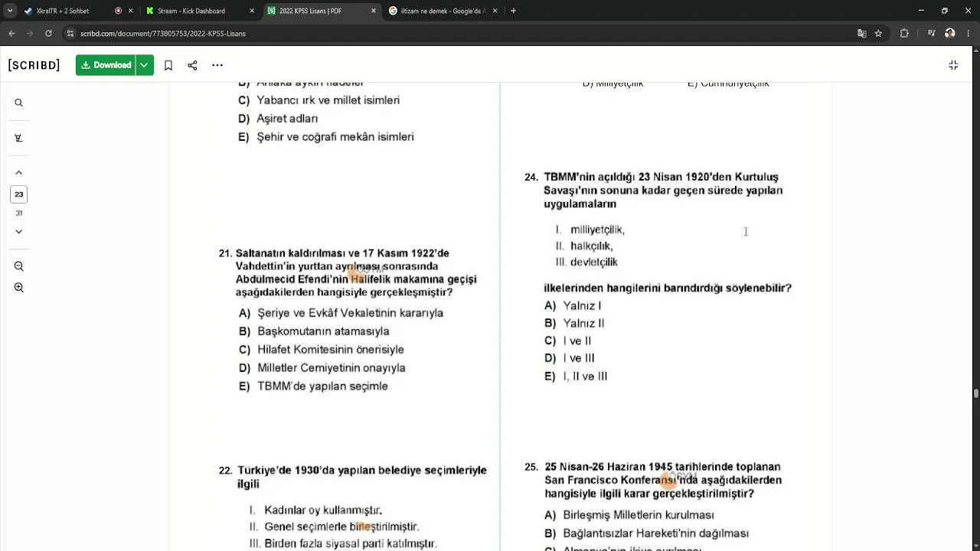Select option A) Şeriye ve Evkâf Vekaletinin kararıyla
980x551 pixels.
[x=341, y=313]
